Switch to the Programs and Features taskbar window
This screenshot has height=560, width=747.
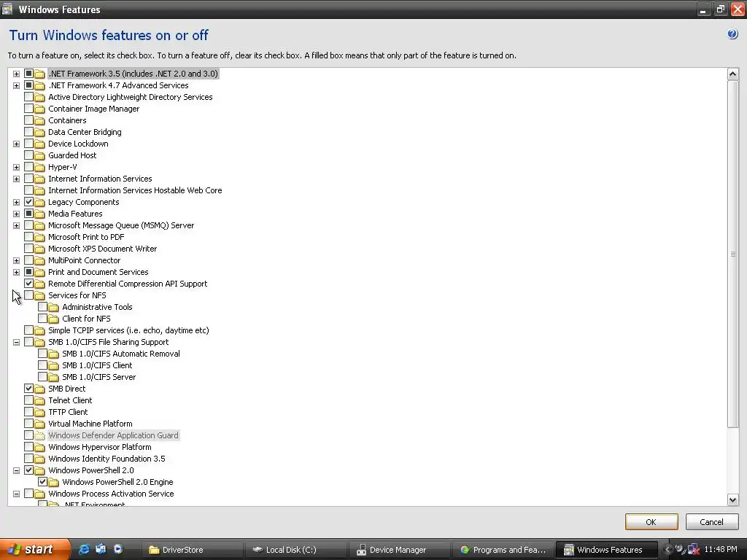point(502,550)
